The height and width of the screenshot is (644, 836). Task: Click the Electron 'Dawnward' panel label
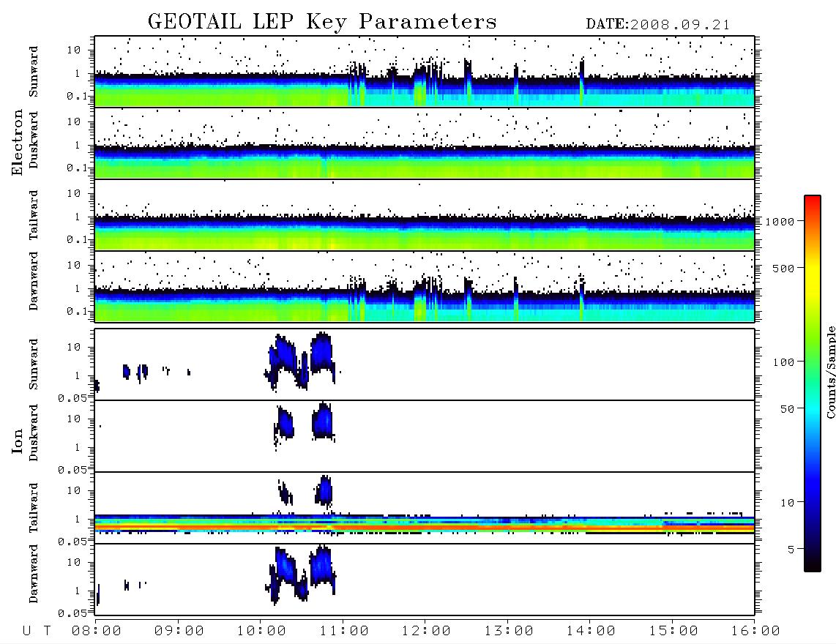coord(34,281)
